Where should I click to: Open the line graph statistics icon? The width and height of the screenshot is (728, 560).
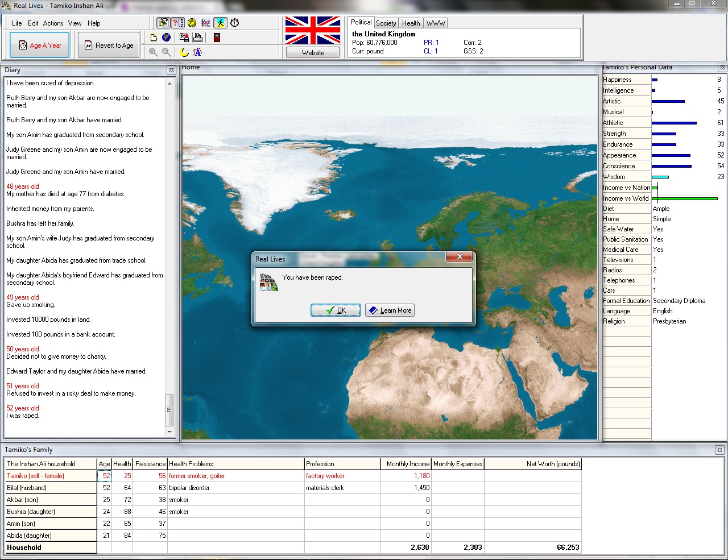206,23
